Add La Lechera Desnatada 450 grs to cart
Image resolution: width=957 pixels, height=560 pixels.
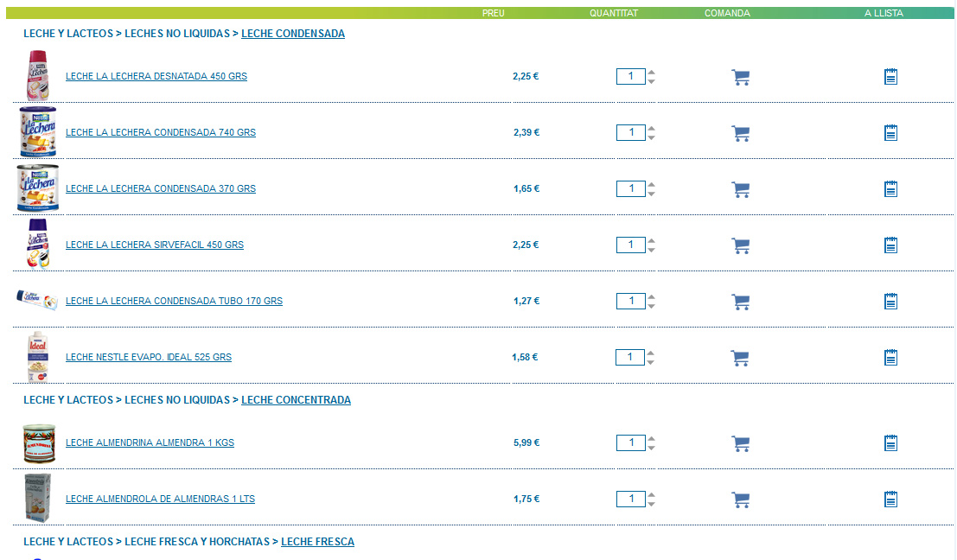click(x=740, y=78)
